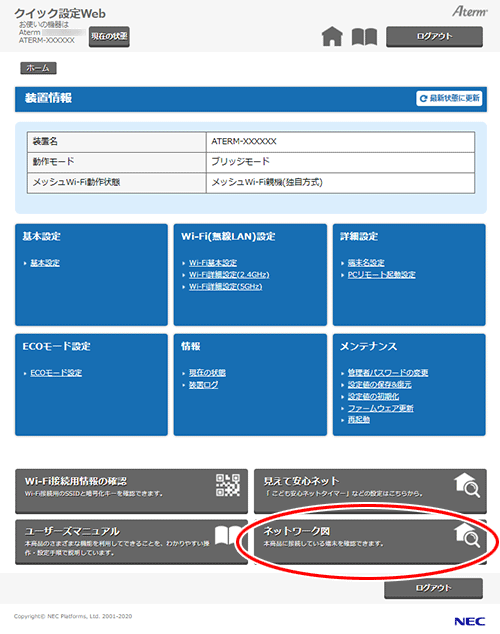Click the 装置名 label cell
Image resolution: width=500 pixels, height=634 pixels.
(116, 142)
